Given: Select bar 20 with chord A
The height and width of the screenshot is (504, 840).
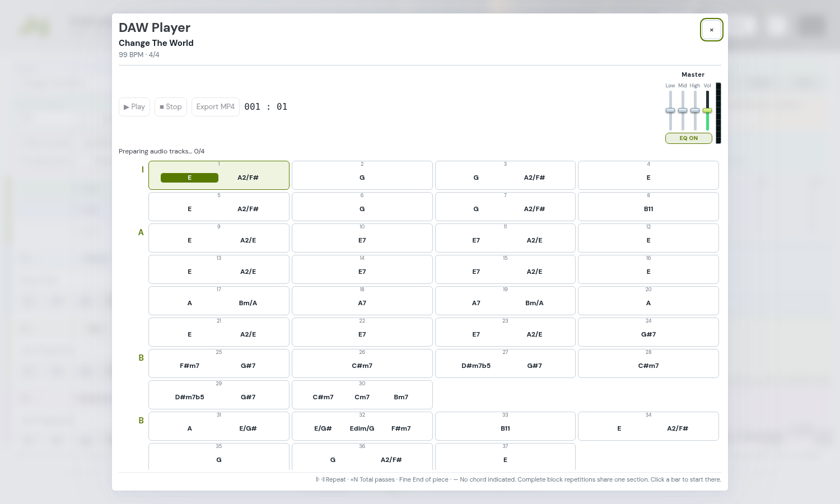Looking at the screenshot, I should point(648,301).
